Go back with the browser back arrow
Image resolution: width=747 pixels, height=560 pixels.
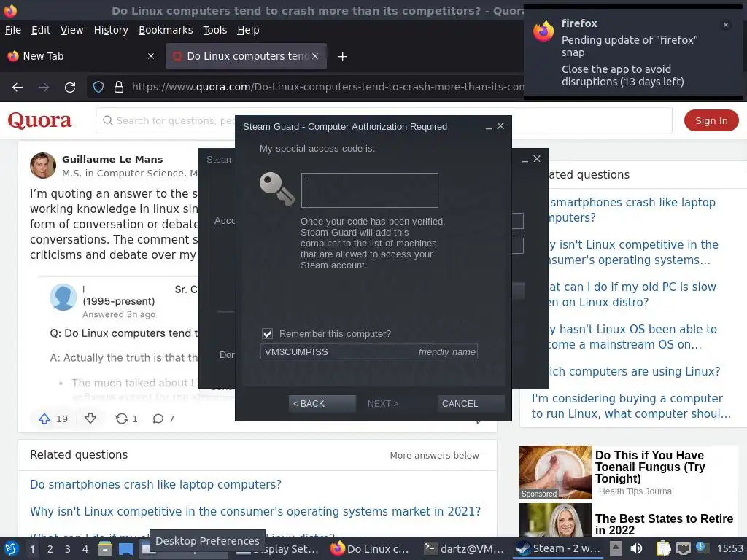coord(18,87)
